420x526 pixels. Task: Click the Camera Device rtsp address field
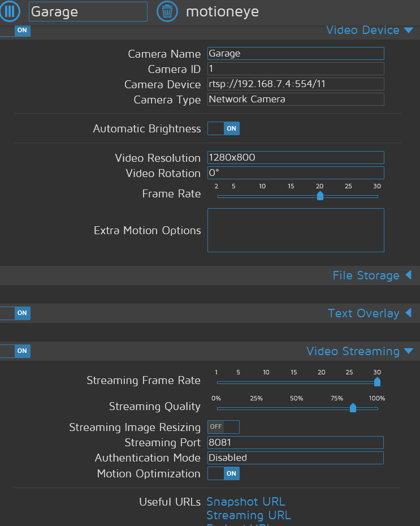click(296, 84)
